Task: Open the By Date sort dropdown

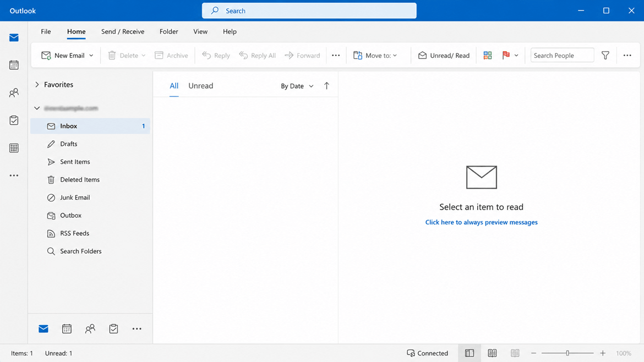Action: coord(297,86)
